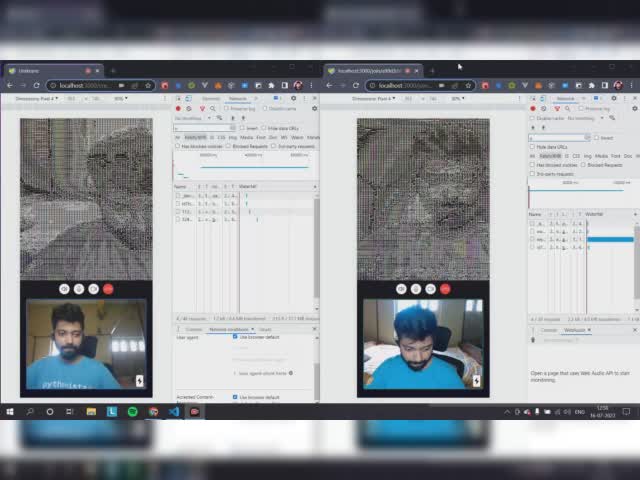Open zoom percentage dropdown in left device toolbar
The width and height of the screenshot is (640, 480).
pyautogui.click(x=120, y=98)
